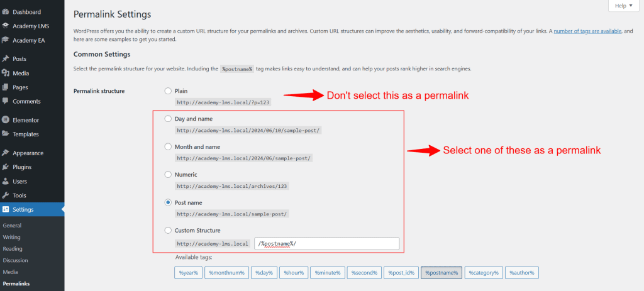Select the Plain permalink radio button
The image size is (644, 291).
coord(167,91)
